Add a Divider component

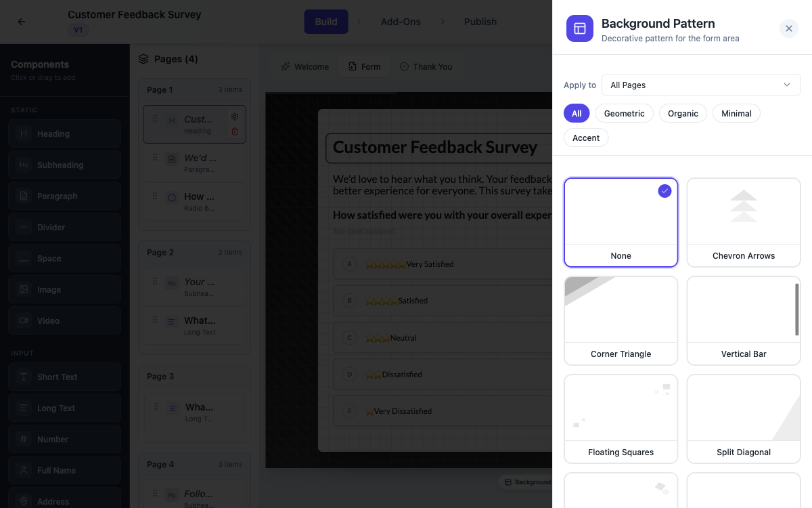click(x=65, y=228)
